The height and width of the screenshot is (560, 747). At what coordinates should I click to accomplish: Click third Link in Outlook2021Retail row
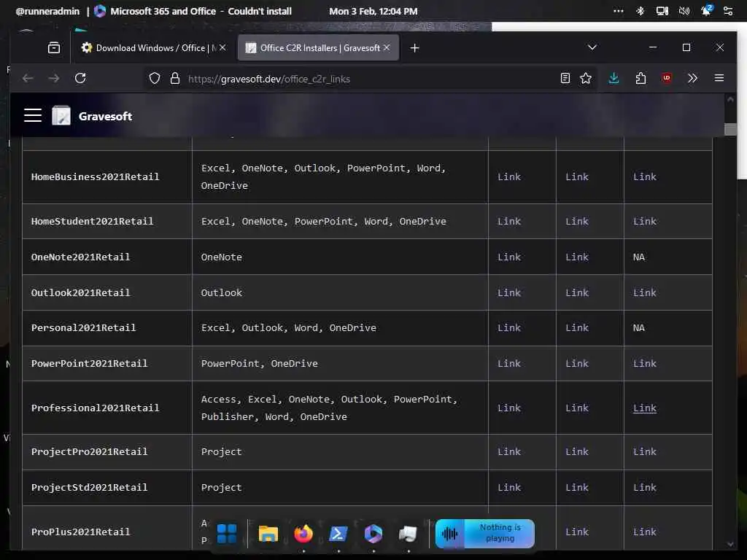(x=644, y=293)
